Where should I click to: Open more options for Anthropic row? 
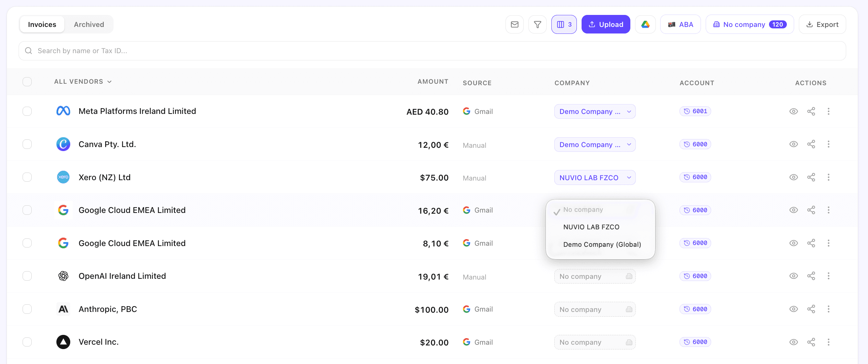click(829, 309)
